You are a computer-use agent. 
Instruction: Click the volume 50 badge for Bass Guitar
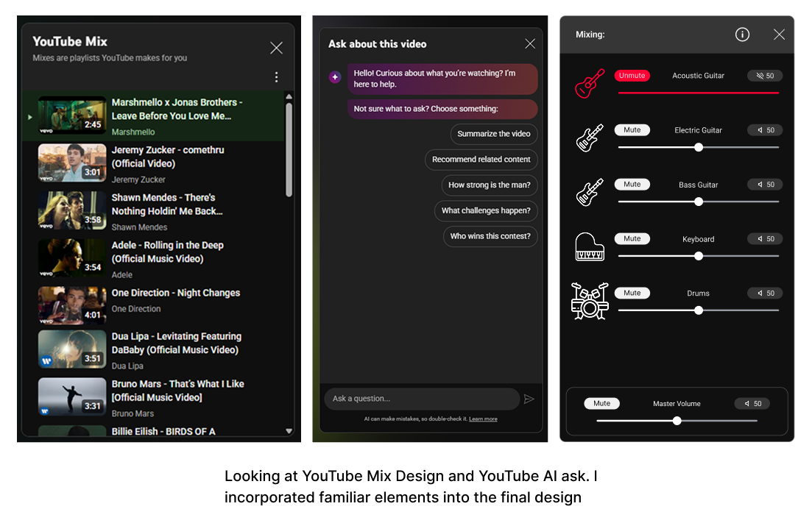[765, 185]
